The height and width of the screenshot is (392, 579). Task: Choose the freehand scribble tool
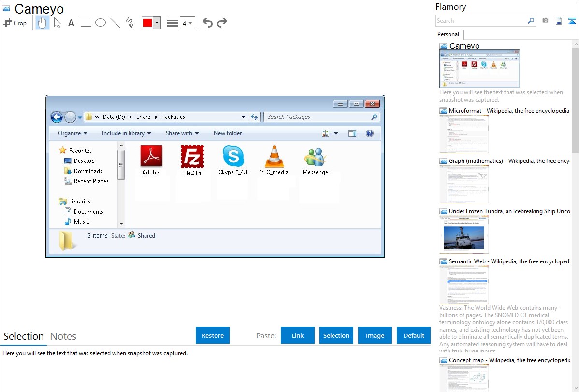click(x=130, y=23)
